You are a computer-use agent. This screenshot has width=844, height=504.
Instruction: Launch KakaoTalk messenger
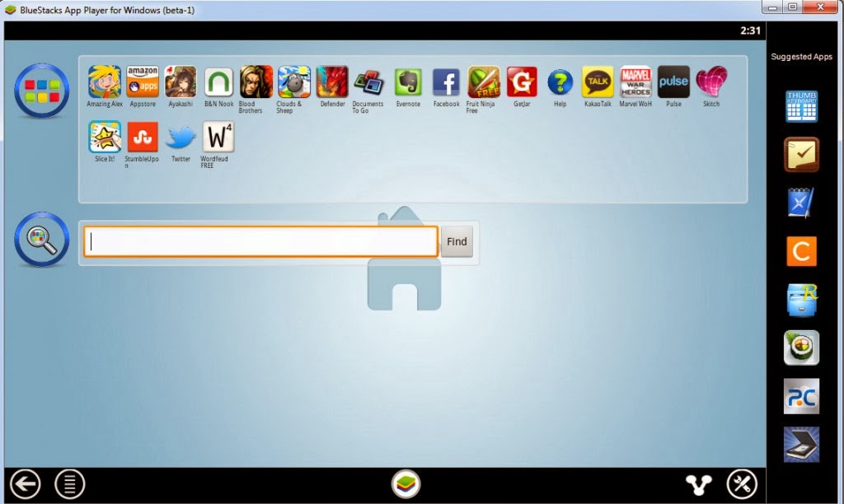coord(598,82)
